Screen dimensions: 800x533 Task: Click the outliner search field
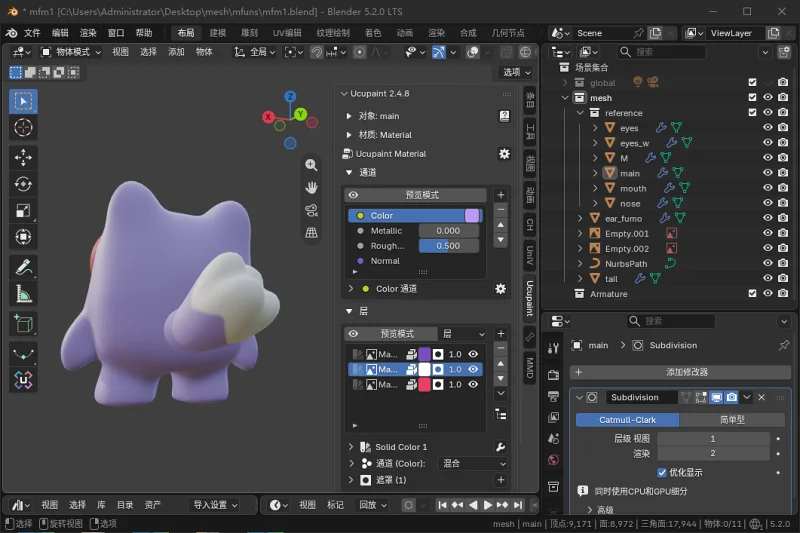(661, 52)
